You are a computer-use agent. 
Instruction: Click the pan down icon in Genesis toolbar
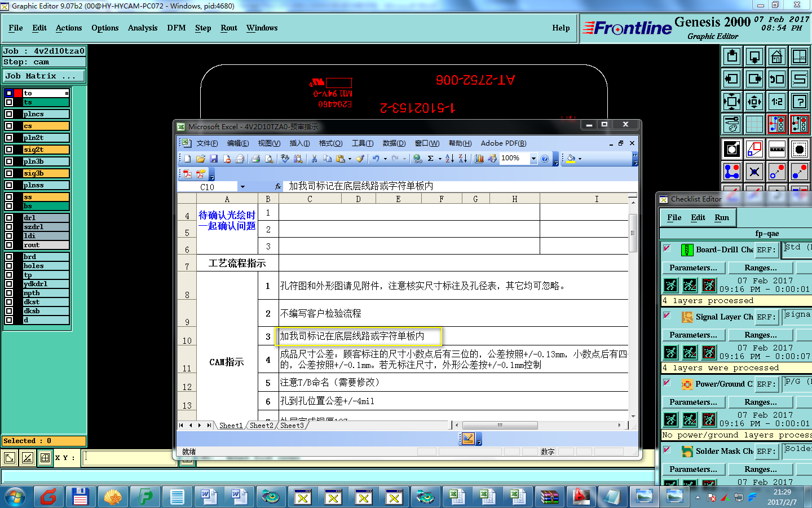click(754, 56)
